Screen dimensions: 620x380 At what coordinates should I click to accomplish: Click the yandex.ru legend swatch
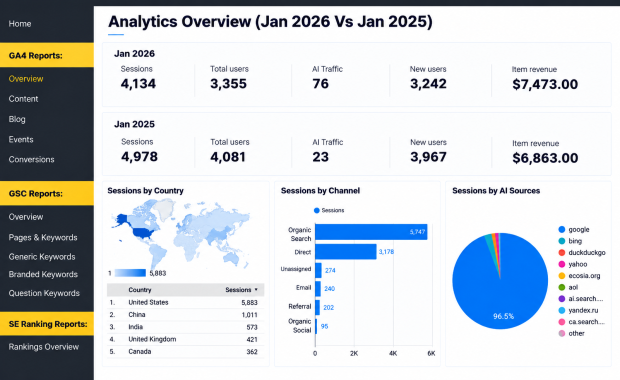pos(561,310)
